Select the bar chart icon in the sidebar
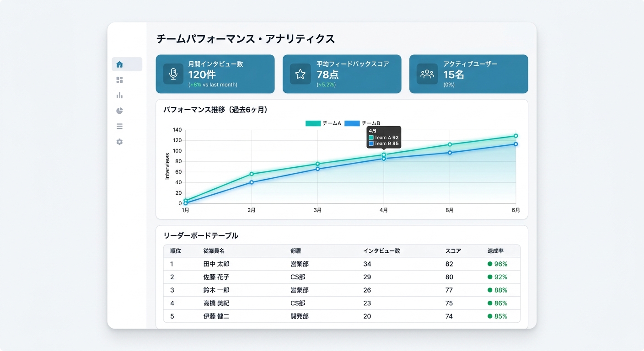The height and width of the screenshot is (351, 644). (119, 95)
